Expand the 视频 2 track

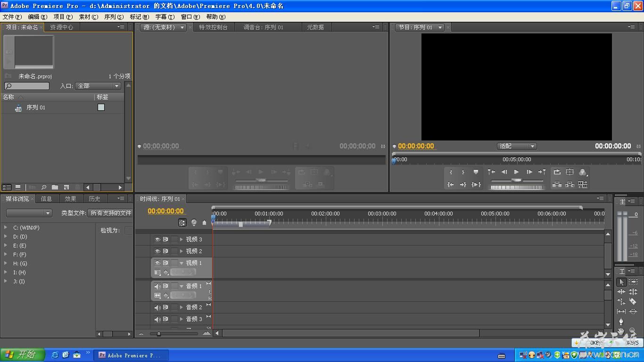(x=182, y=251)
